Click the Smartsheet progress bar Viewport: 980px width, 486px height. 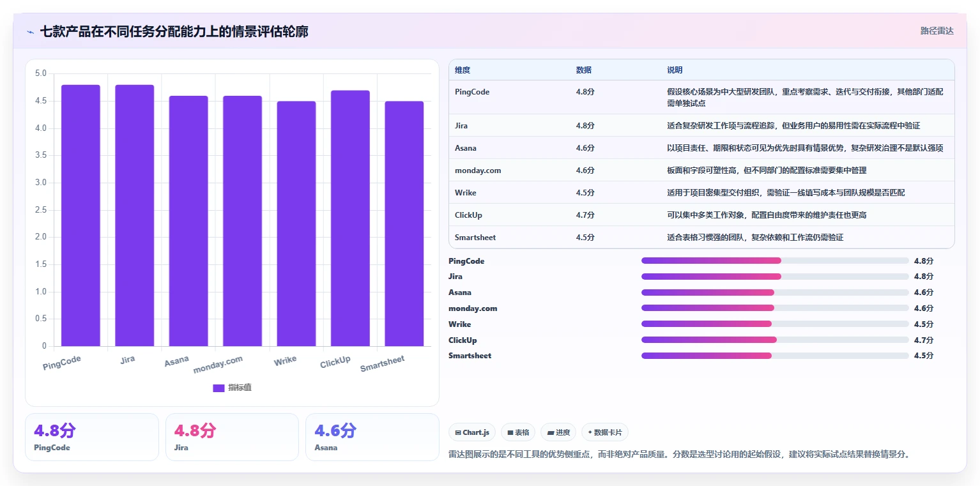[x=775, y=356]
